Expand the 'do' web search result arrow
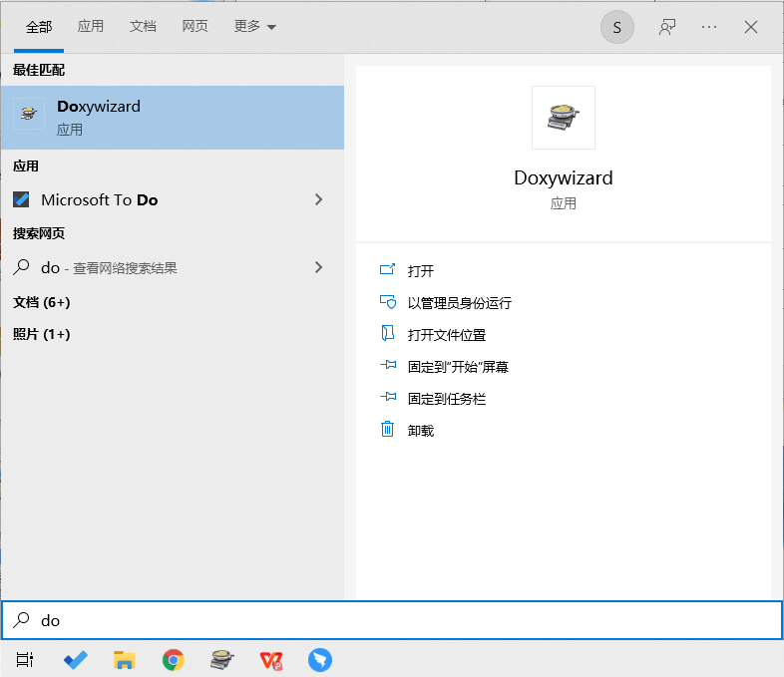This screenshot has width=784, height=677. point(318,267)
